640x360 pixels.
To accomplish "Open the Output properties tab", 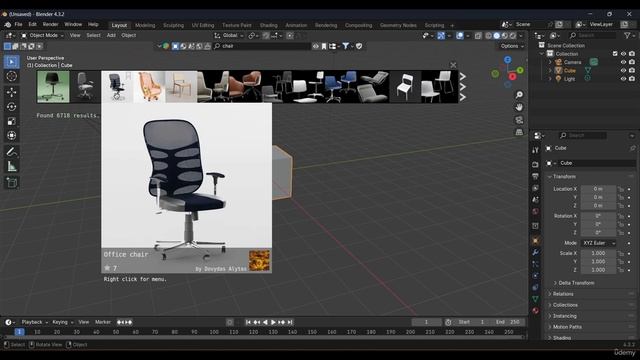I will tap(536, 176).
